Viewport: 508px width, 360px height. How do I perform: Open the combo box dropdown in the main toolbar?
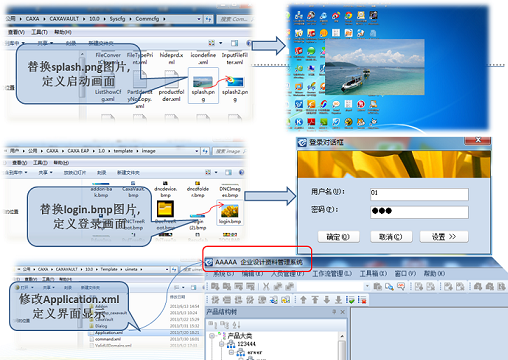367,286
